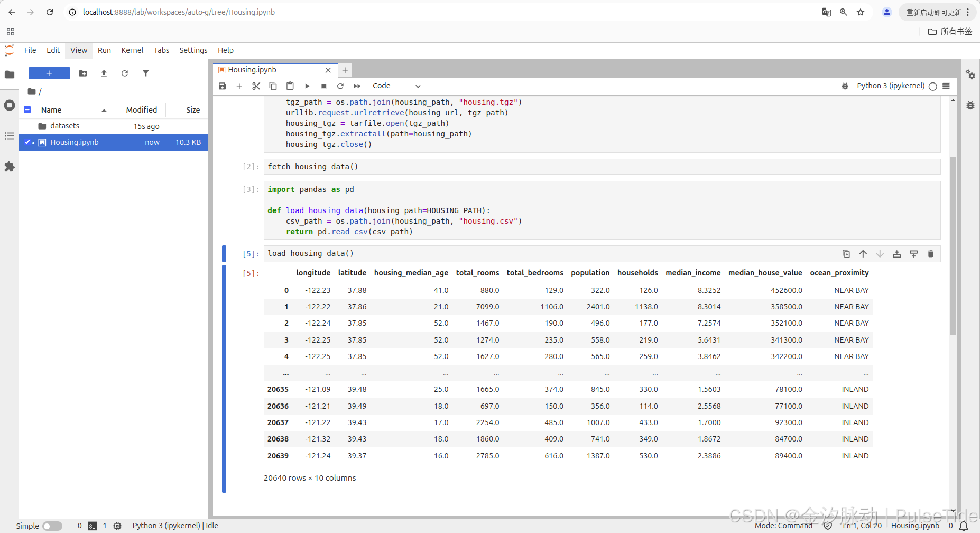Sort files by Modified column header

coord(141,110)
